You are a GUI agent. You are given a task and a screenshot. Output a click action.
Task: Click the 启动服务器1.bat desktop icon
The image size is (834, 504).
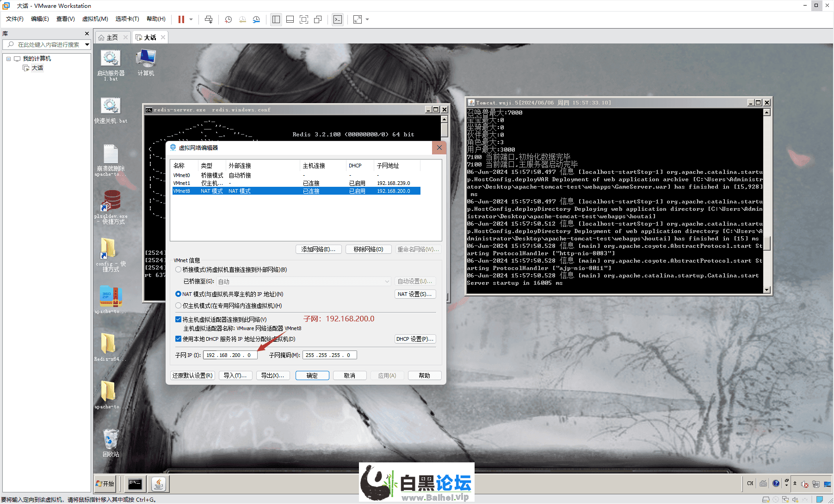(111, 65)
